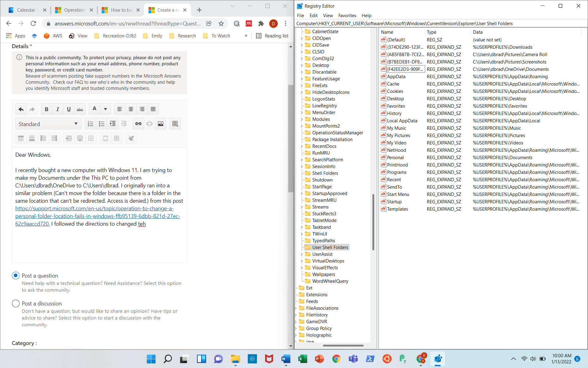The image size is (588, 368).
Task: Open the font color dropdown arrow
Action: pyautogui.click(x=105, y=109)
